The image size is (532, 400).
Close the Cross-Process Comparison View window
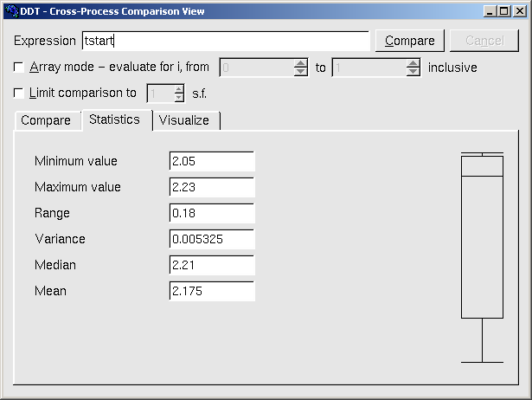coord(518,11)
